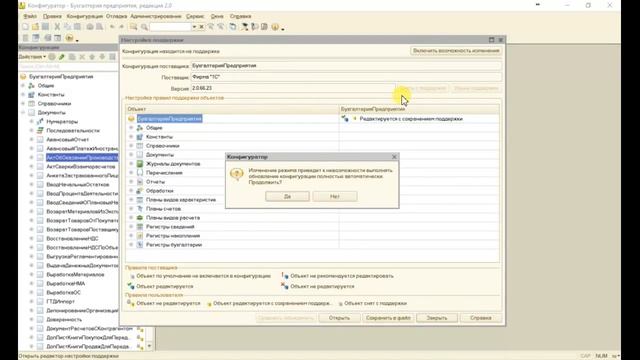Select Обработки row in support objects list
This screenshot has height=360, width=640.
(160, 191)
